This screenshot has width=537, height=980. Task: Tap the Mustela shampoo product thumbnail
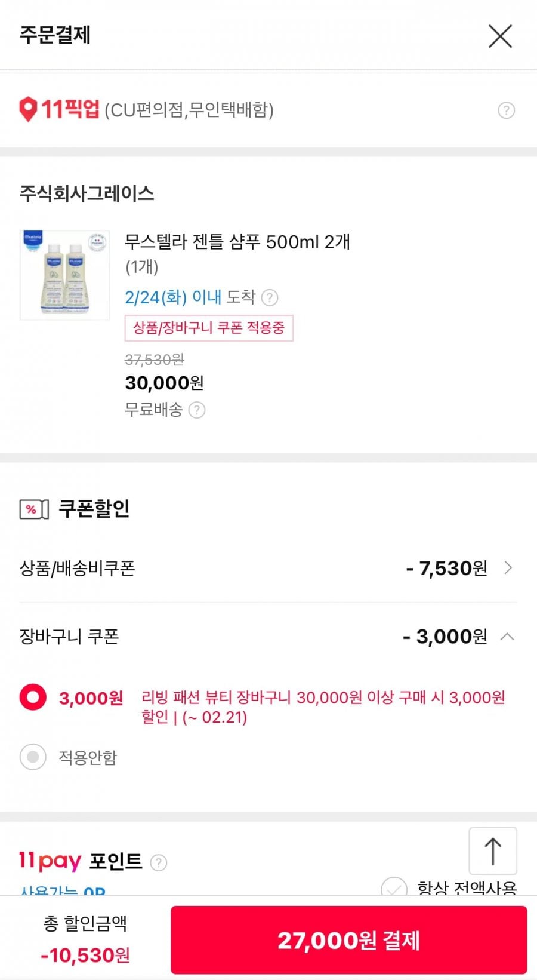coord(64,275)
